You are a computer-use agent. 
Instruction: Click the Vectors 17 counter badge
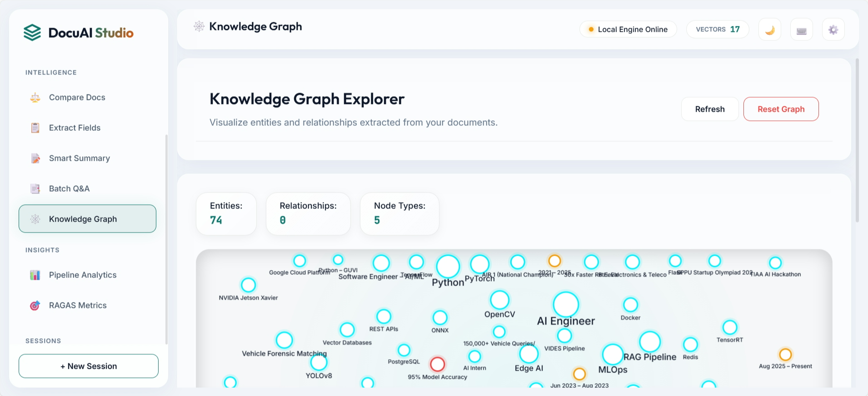(718, 30)
